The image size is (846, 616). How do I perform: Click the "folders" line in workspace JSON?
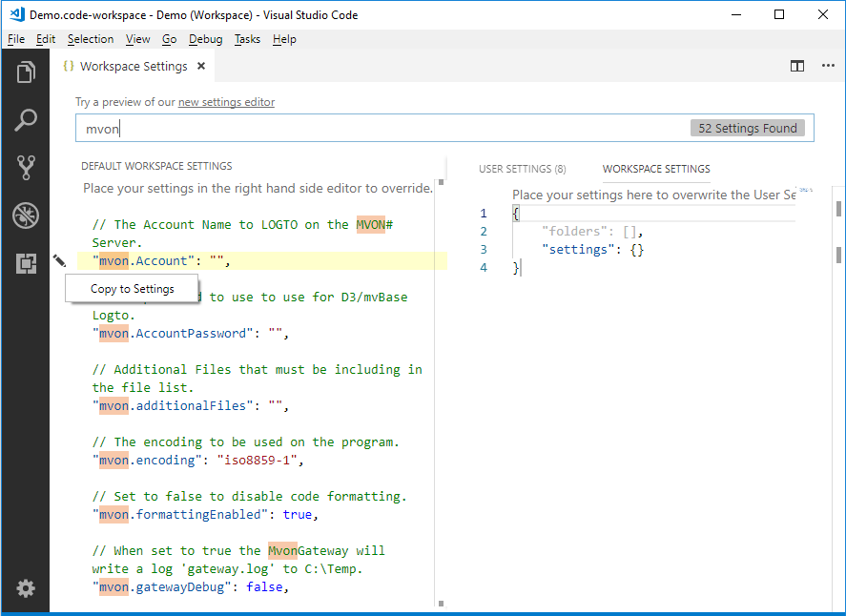tap(592, 232)
